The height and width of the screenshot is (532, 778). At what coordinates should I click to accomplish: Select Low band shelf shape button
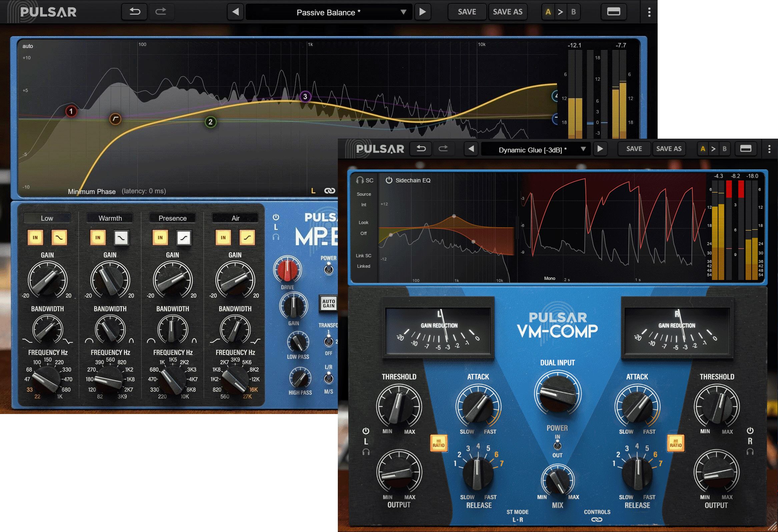(x=59, y=238)
